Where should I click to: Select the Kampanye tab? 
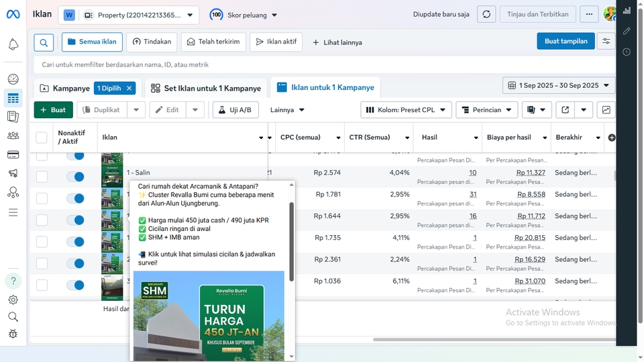coord(64,88)
